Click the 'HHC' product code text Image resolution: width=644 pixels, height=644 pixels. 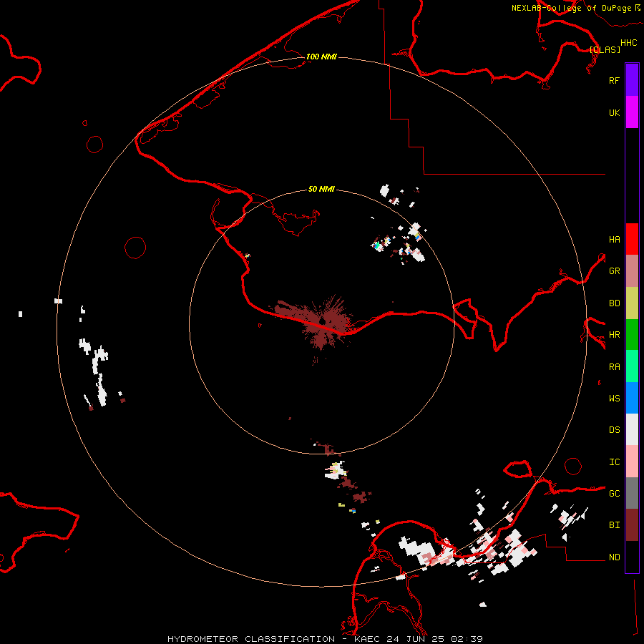coord(629,43)
